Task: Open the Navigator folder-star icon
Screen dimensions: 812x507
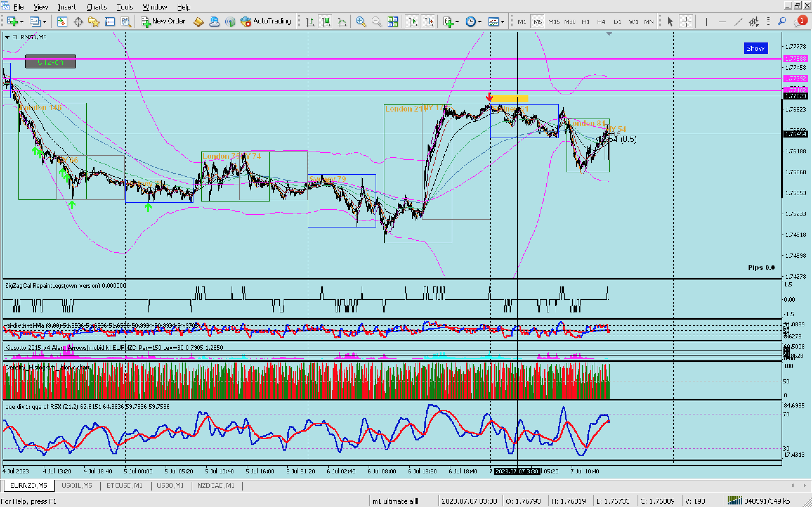Action: [94, 22]
